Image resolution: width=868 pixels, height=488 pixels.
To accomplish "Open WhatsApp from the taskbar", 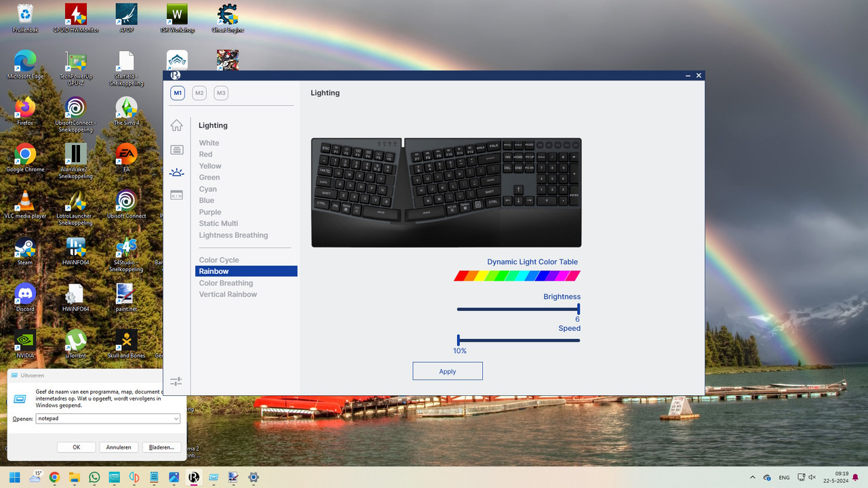I will click(94, 477).
